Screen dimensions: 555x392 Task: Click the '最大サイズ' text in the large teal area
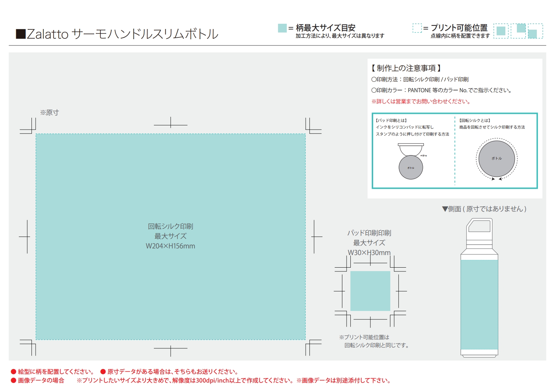[170, 236]
